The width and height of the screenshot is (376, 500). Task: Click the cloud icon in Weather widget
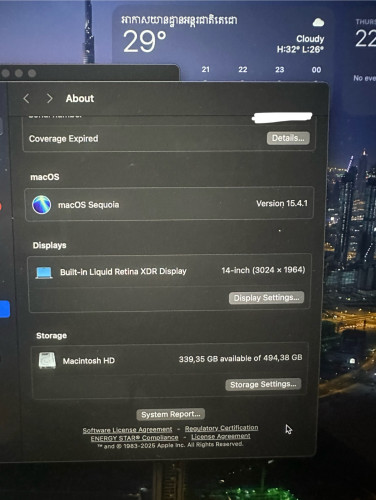[318, 22]
